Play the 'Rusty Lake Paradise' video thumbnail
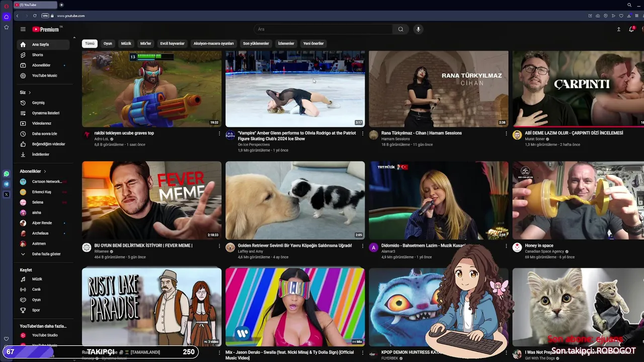Image resolution: width=644 pixels, height=362 pixels. [151, 307]
